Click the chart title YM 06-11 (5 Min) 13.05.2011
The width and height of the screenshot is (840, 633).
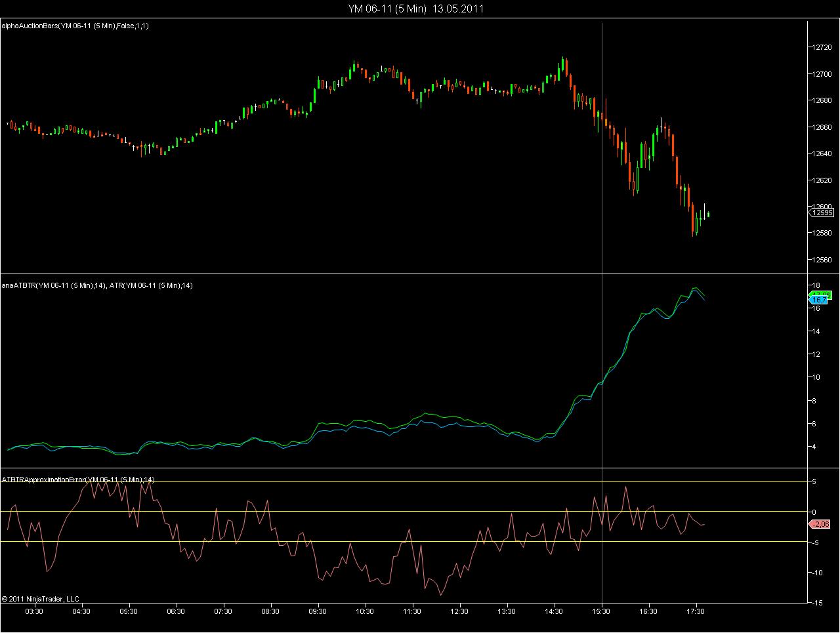click(417, 9)
